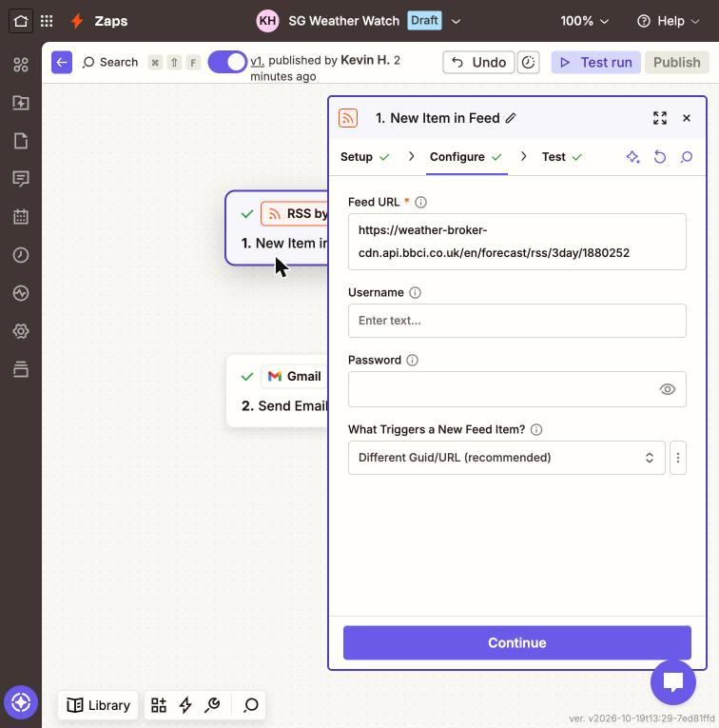Click the Password input field
Image resolution: width=719 pixels, height=728 pixels.
pos(517,389)
